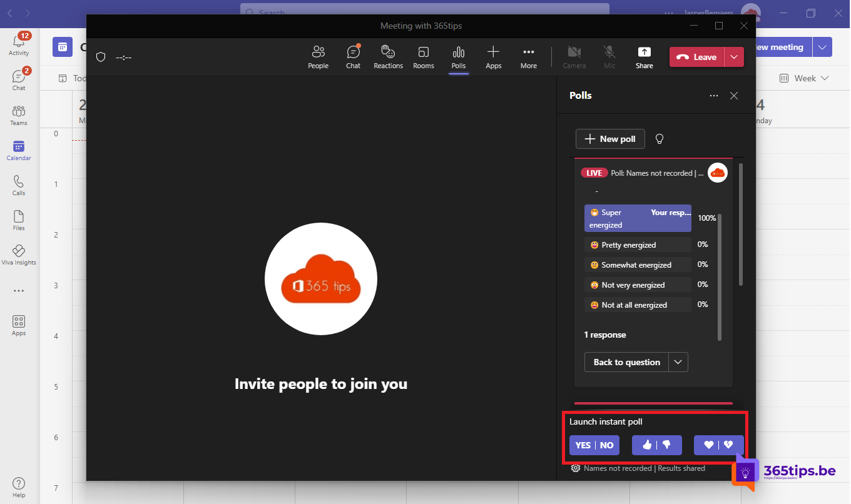Select the Not very energized answer
Screen dimensions: 851x504
[x=638, y=285]
